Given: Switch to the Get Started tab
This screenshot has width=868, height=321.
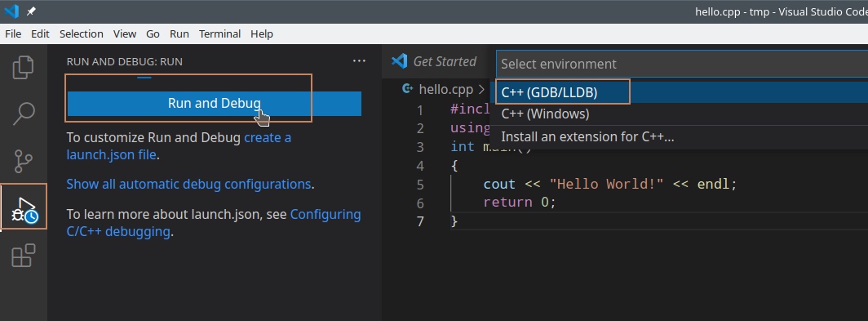Looking at the screenshot, I should coord(435,61).
